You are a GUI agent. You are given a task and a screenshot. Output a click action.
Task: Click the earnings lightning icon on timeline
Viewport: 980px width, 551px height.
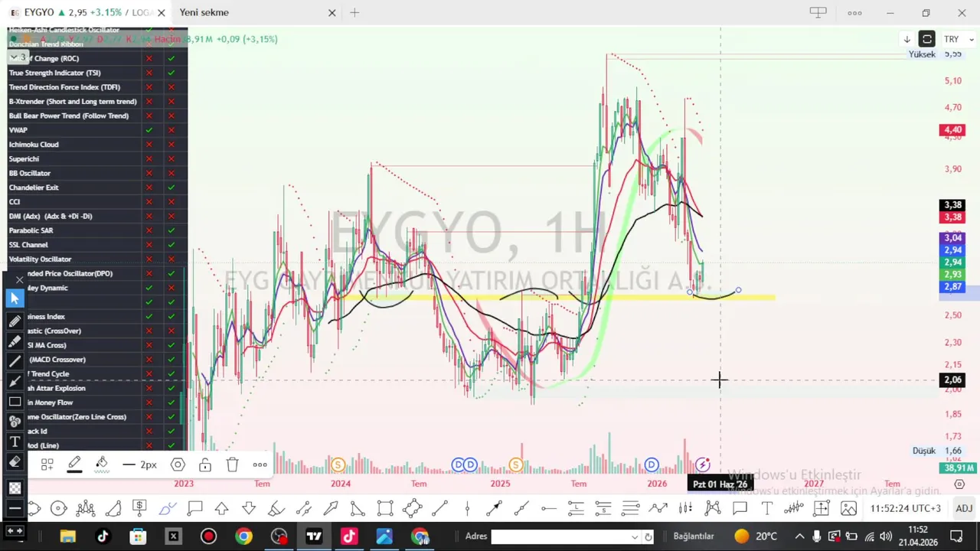[x=702, y=465]
